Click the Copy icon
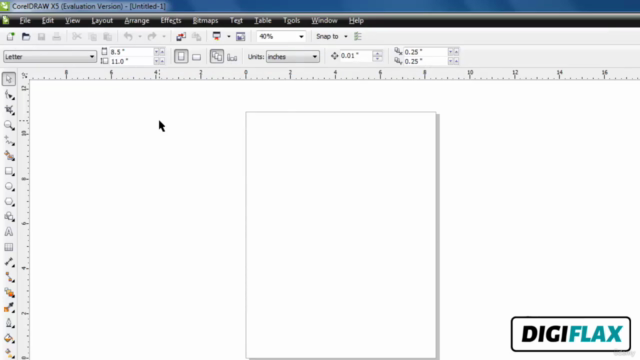 coord(93,37)
